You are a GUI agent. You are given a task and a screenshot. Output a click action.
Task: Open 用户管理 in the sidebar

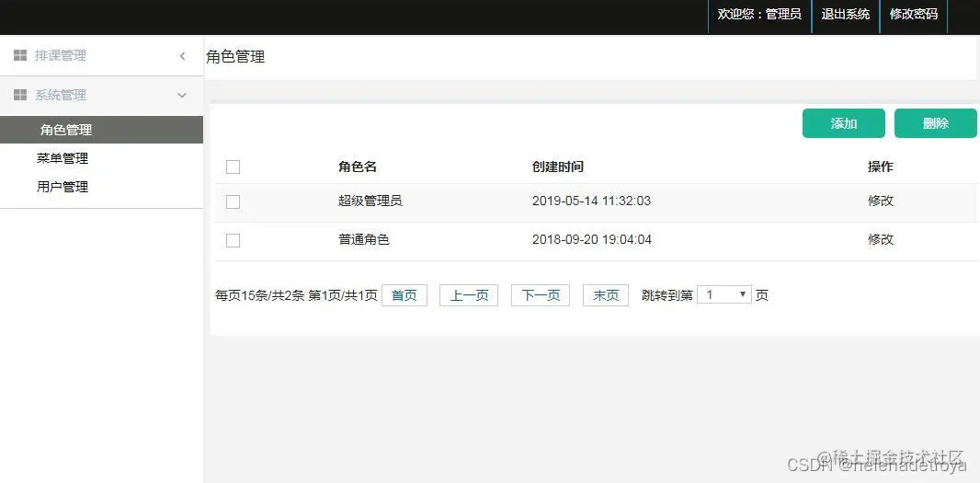63,187
